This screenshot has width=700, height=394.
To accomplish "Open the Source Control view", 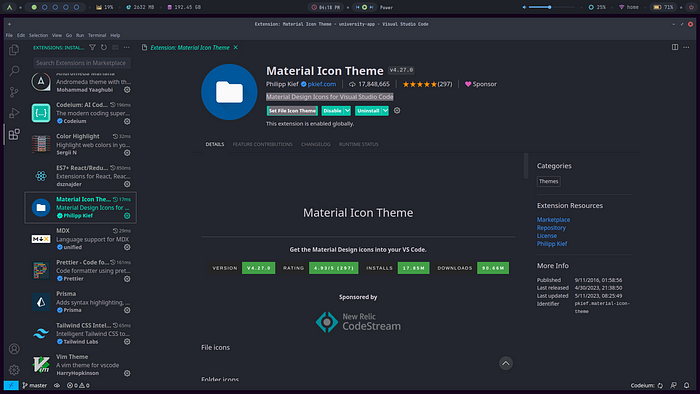I will [14, 92].
